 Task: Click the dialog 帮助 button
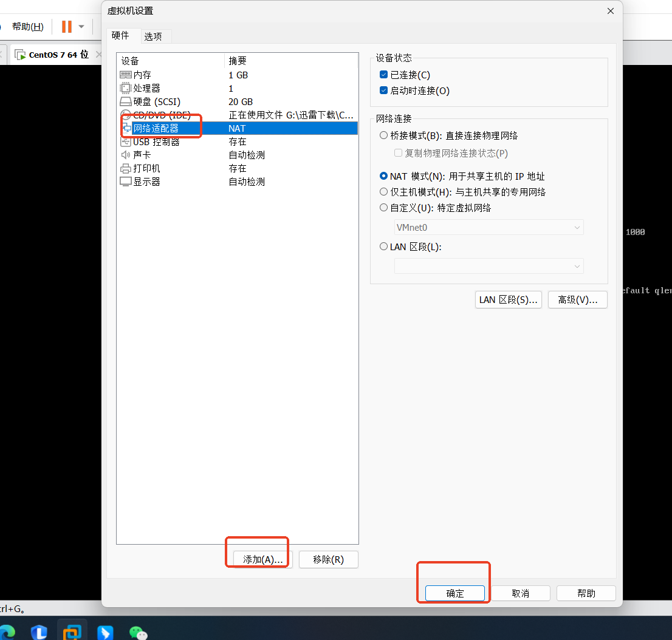click(586, 593)
